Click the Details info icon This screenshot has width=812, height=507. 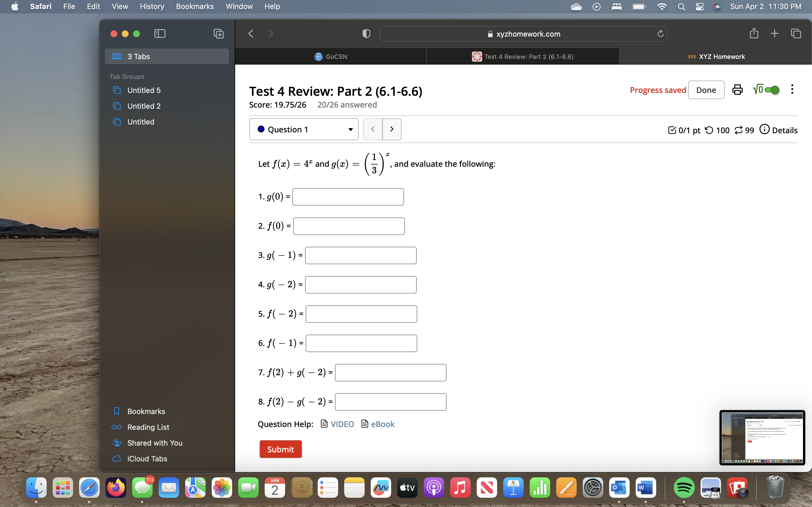pos(764,130)
